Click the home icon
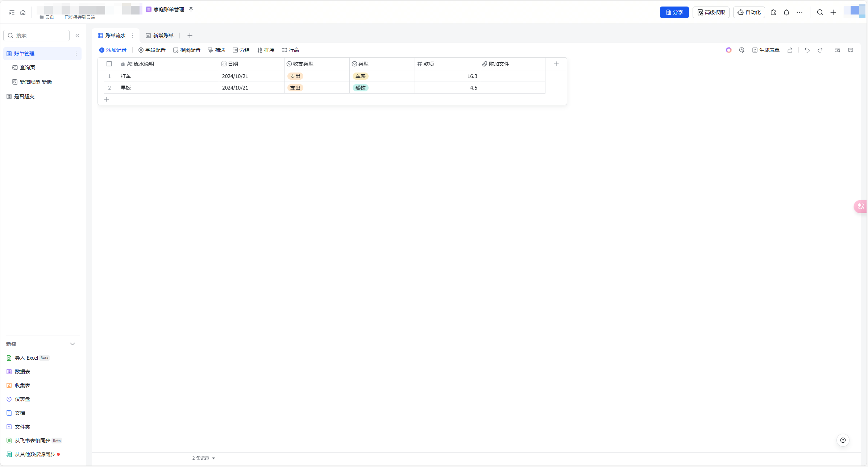 click(x=23, y=12)
